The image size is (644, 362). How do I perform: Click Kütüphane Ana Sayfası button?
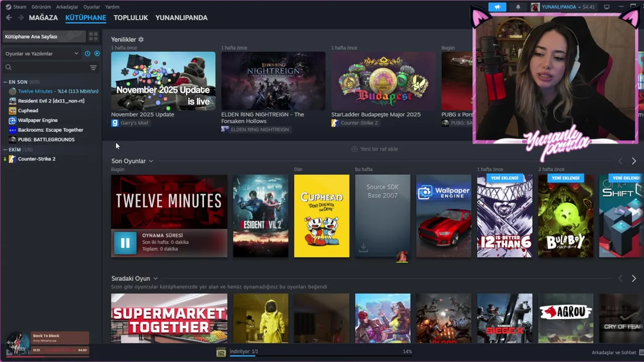tap(44, 36)
